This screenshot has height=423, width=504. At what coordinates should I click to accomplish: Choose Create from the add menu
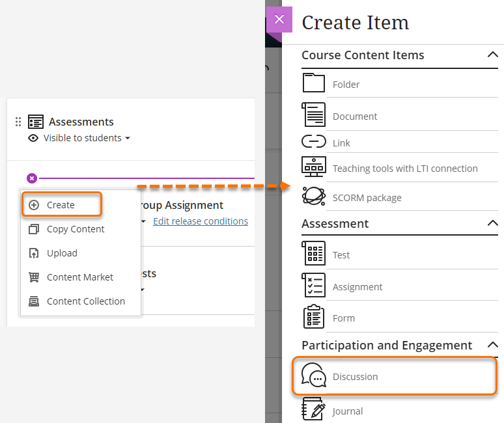[61, 204]
